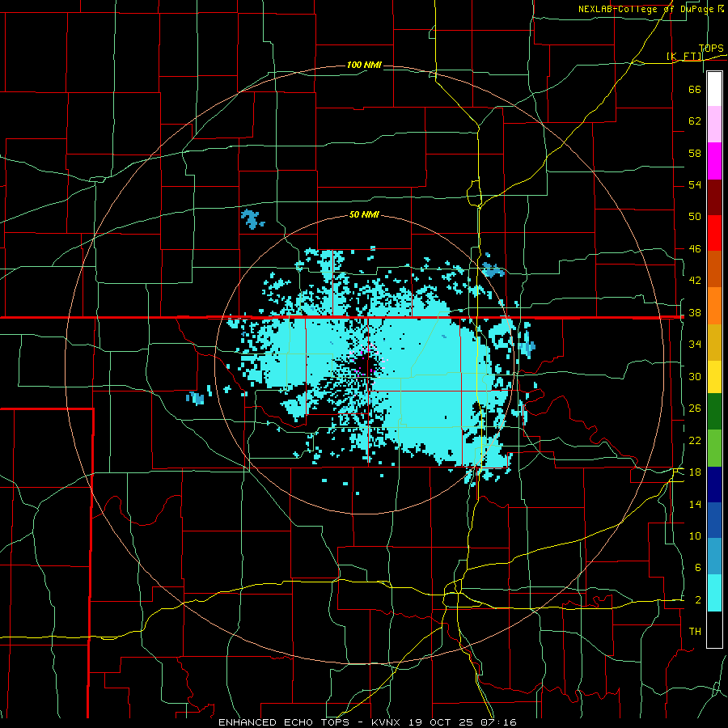This screenshot has height=728, width=728.
Task: Click the 'TH' threshold label
Action: click(x=695, y=632)
